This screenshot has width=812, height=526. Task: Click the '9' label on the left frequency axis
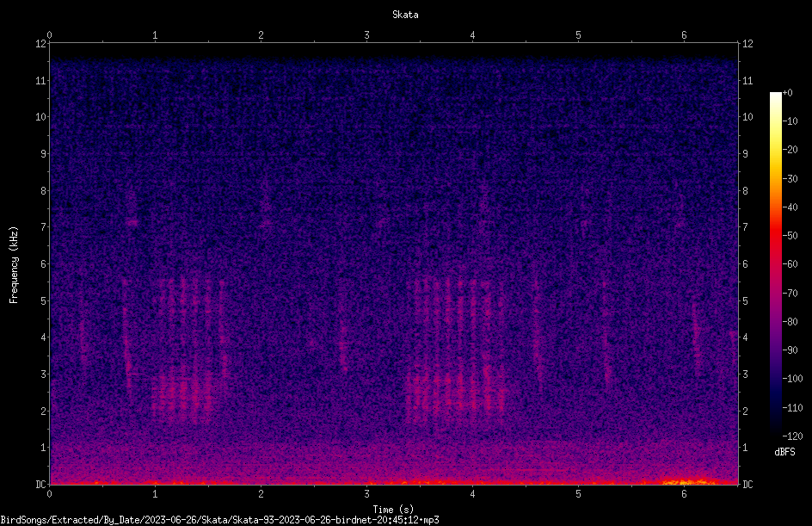click(x=43, y=154)
